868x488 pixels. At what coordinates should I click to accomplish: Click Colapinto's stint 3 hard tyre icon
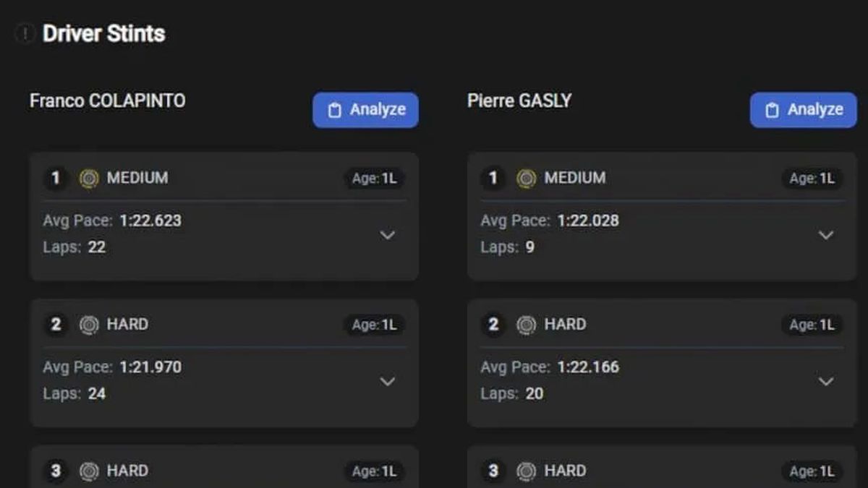[x=89, y=471]
